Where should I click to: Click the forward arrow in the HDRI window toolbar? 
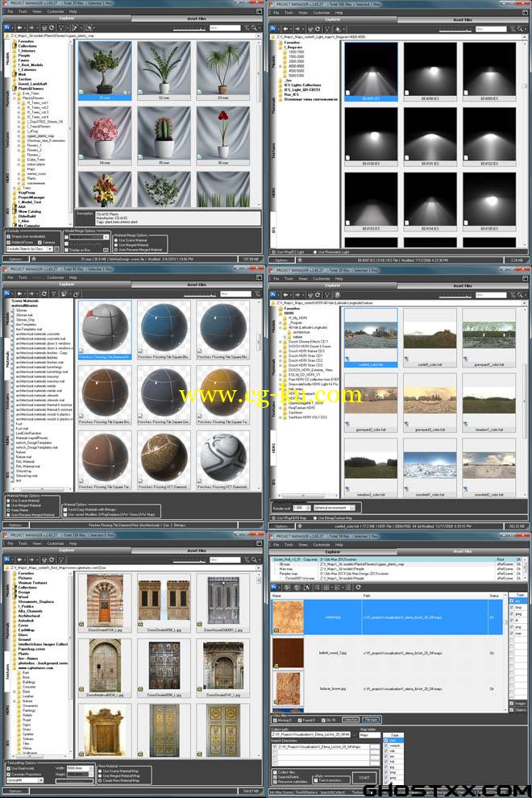point(297,295)
